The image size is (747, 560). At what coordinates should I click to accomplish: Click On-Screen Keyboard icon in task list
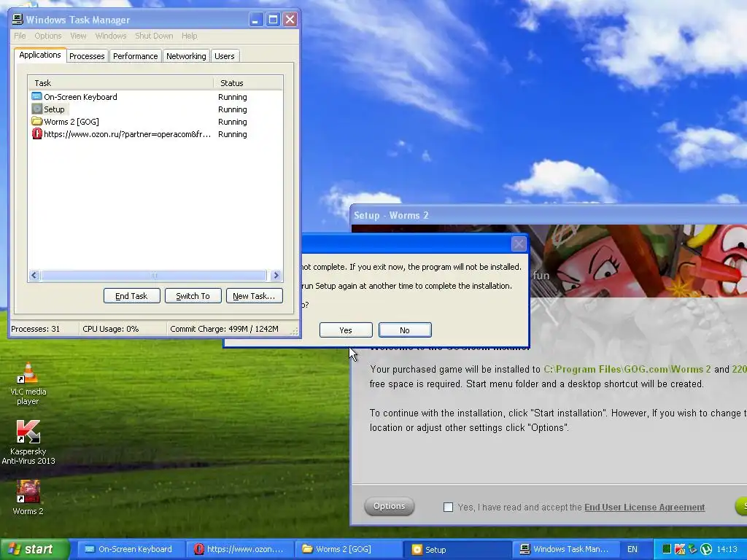36,97
